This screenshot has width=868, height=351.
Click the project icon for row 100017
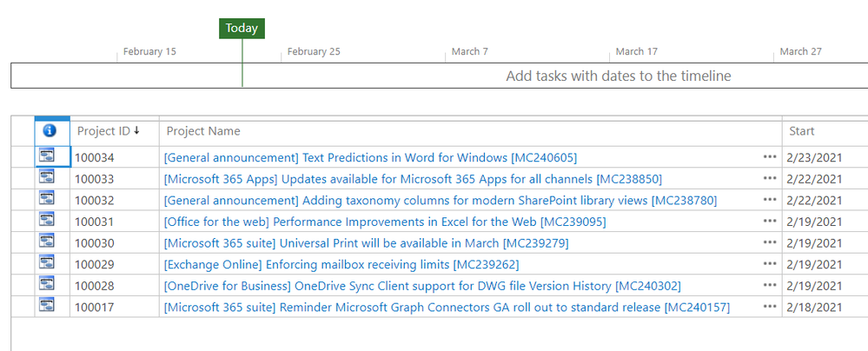click(47, 307)
